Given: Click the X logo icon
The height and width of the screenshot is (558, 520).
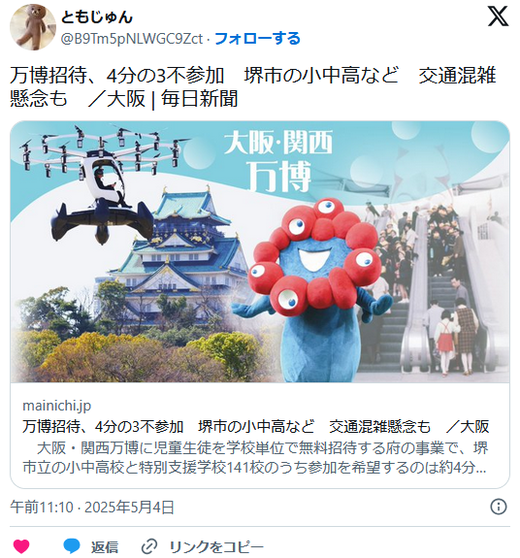Looking at the screenshot, I should point(498,16).
